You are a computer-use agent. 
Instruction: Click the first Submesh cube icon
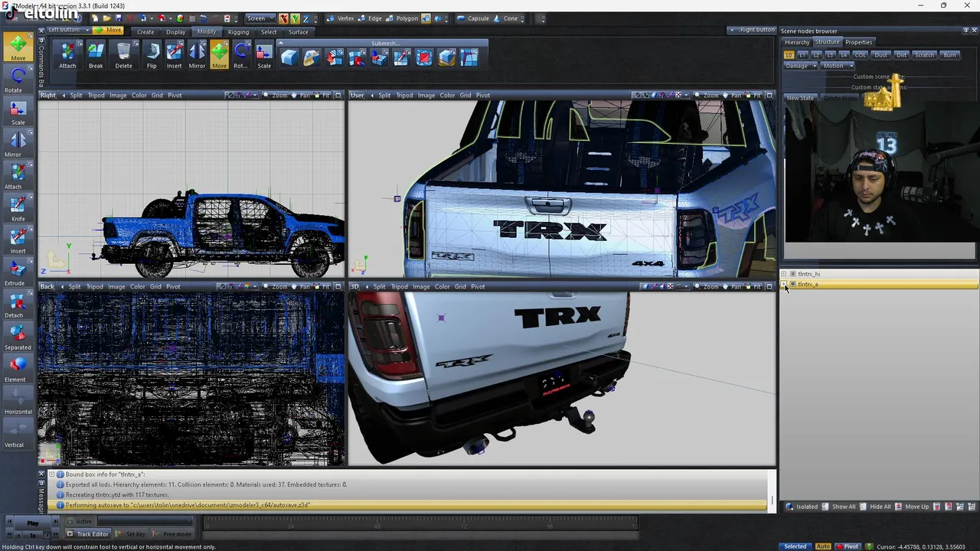(289, 57)
